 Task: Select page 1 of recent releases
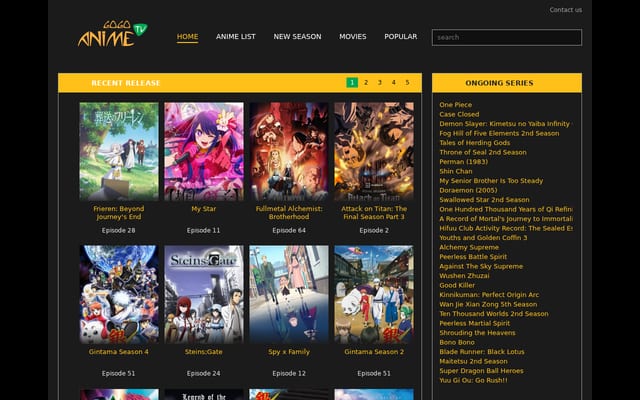pos(352,82)
